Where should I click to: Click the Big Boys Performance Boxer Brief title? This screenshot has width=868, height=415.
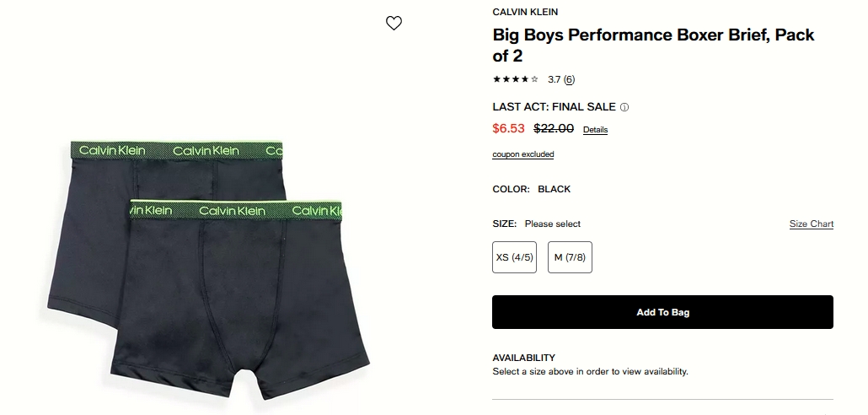pos(653,46)
